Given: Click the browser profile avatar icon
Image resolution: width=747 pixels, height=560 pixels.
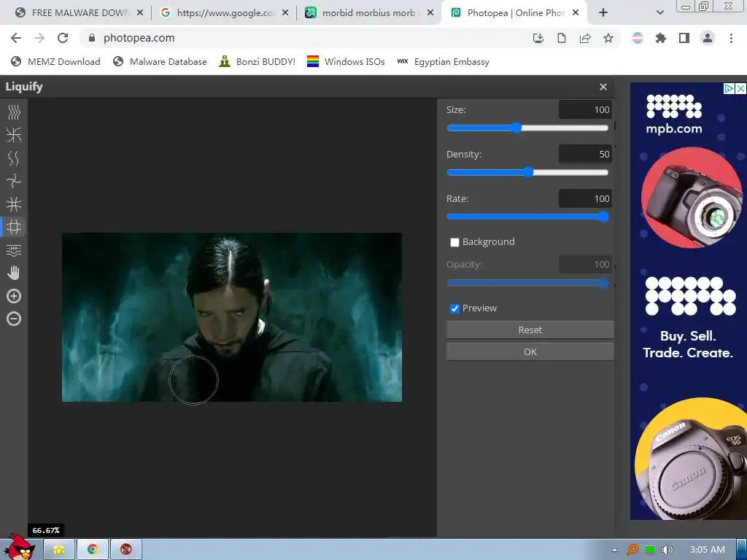Looking at the screenshot, I should pos(708,38).
